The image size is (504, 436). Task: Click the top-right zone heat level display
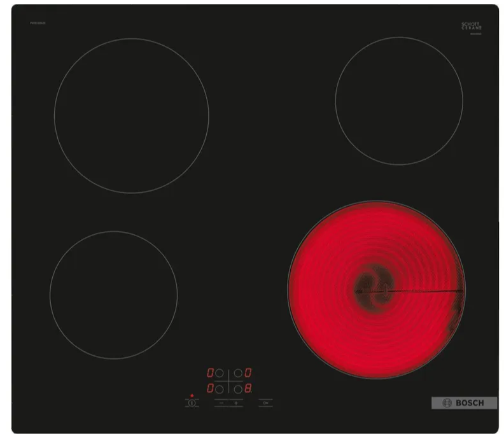248,373
